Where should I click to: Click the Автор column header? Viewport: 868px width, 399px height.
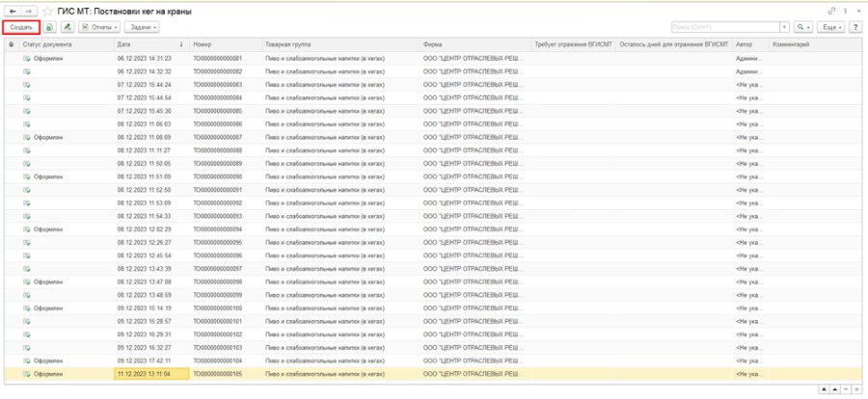point(750,44)
